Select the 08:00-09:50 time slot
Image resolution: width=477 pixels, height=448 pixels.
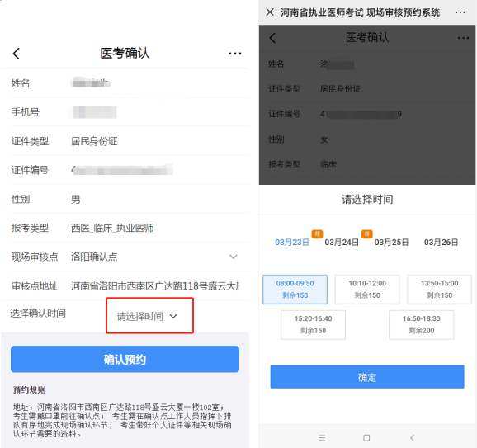click(x=295, y=290)
